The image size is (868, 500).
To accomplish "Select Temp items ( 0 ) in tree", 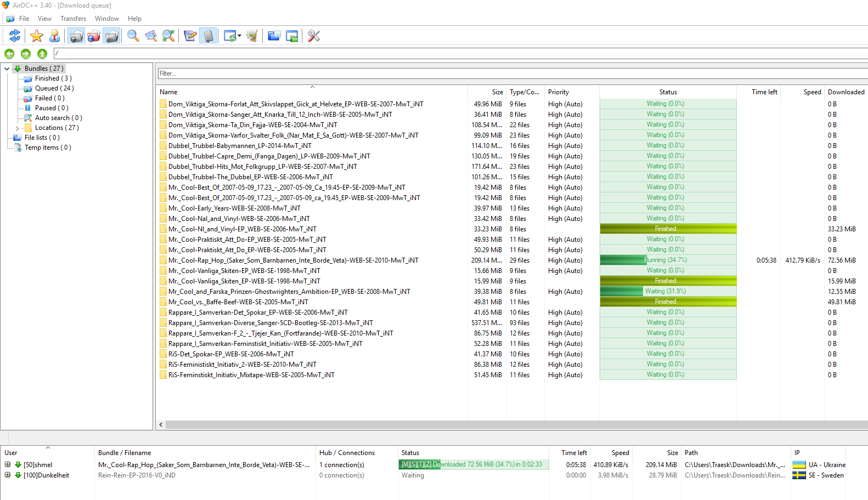I will (x=48, y=147).
